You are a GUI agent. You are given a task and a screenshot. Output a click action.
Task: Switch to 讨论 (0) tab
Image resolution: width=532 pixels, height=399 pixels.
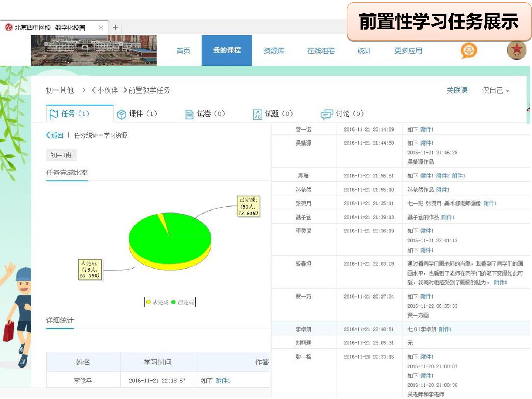342,114
